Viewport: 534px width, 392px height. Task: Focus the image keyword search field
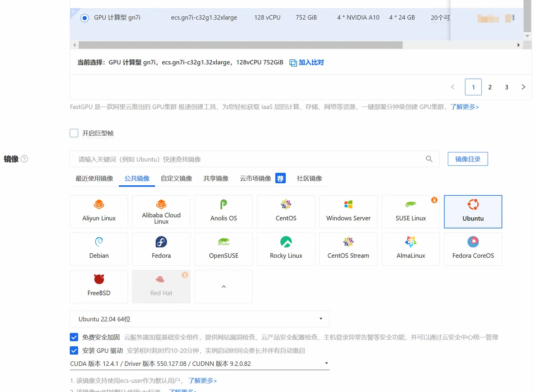[x=254, y=159]
